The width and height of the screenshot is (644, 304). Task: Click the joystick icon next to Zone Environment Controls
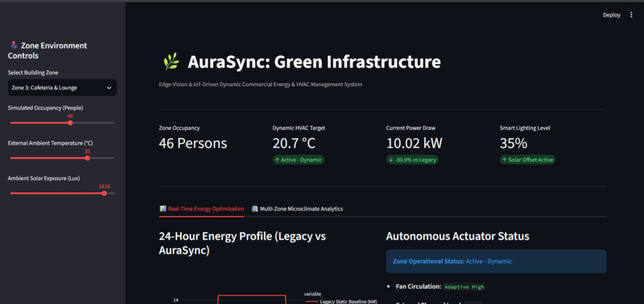point(14,45)
